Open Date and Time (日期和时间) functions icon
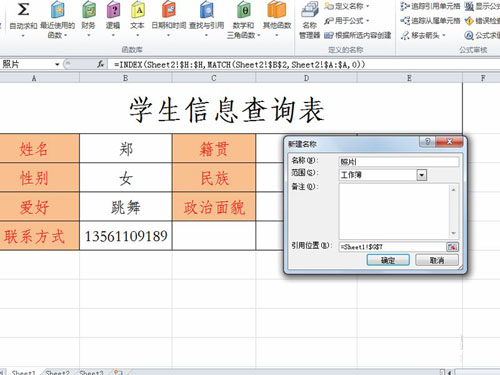The width and height of the screenshot is (500, 375). tap(169, 9)
